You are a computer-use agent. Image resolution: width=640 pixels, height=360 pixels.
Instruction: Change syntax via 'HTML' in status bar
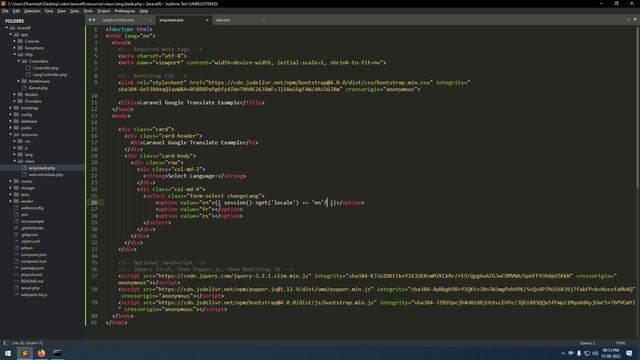point(620,343)
